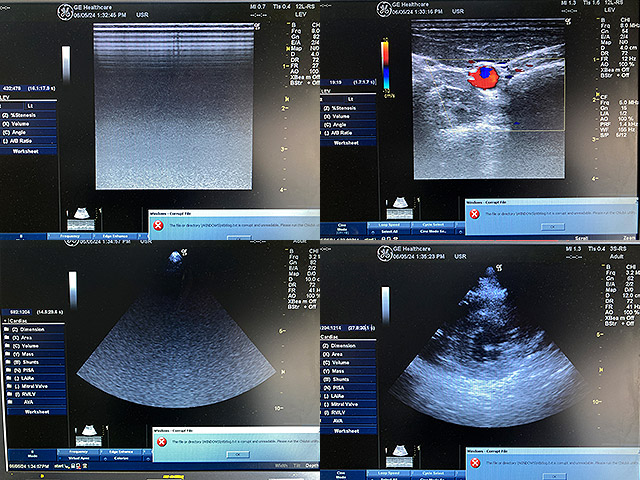Click the PISA folder icon on the 1:34:57 PM screen
Screen dimensions: 640x480
8,370
